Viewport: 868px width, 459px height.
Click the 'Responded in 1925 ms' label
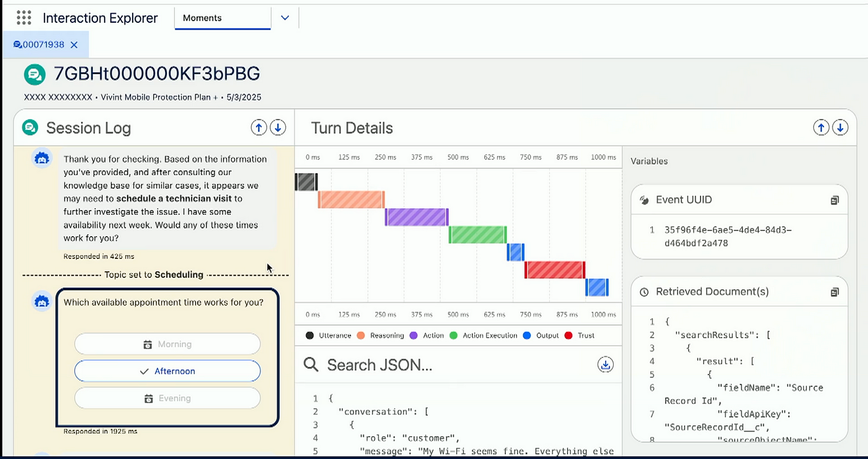pos(100,431)
